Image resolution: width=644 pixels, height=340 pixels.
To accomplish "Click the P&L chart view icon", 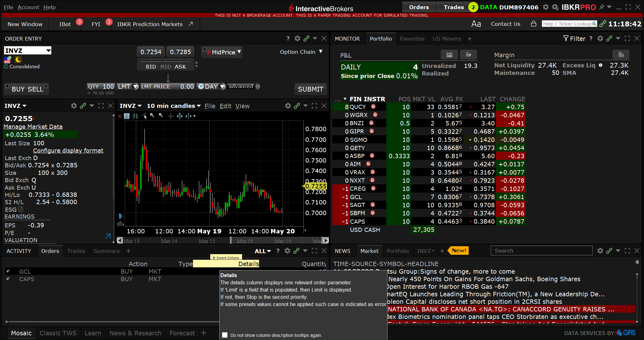I will coord(449,54).
